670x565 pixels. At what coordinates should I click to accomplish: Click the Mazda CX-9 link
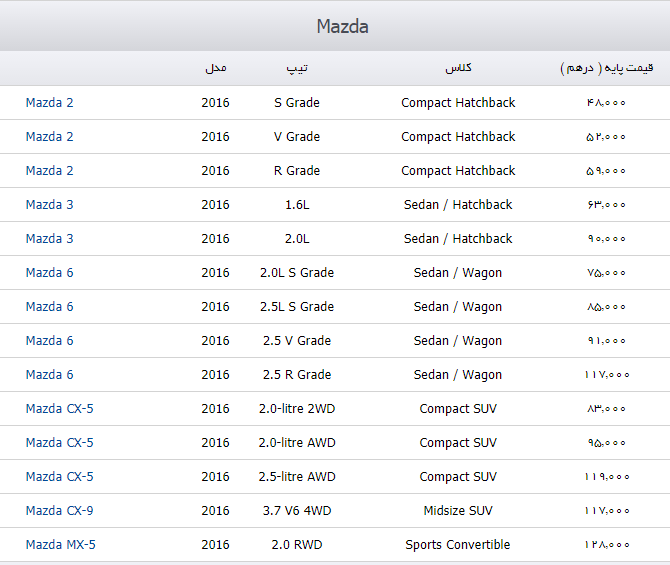pyautogui.click(x=59, y=510)
